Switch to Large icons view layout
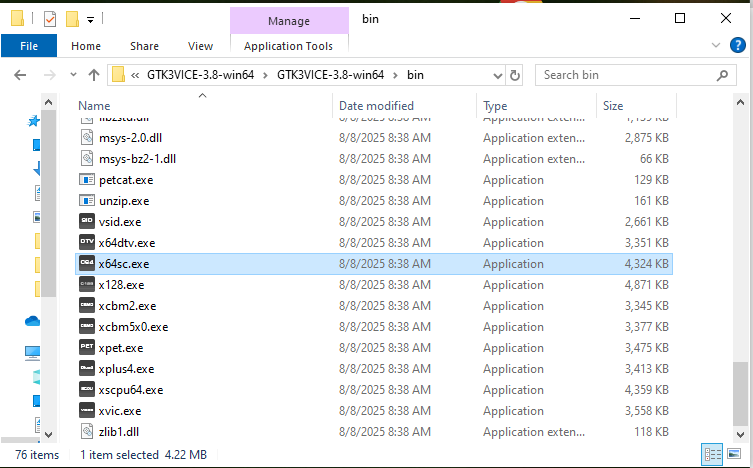 [734, 454]
